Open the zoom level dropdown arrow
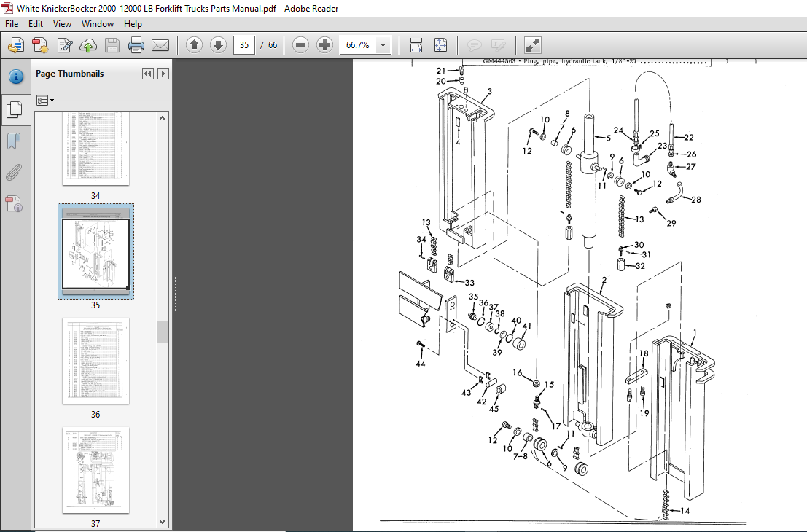The width and height of the screenshot is (807, 532). point(383,45)
